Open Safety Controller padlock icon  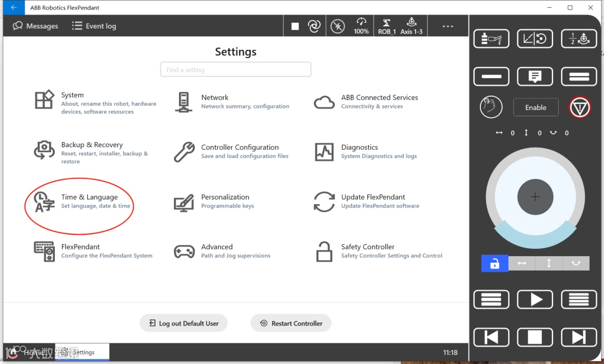click(324, 252)
